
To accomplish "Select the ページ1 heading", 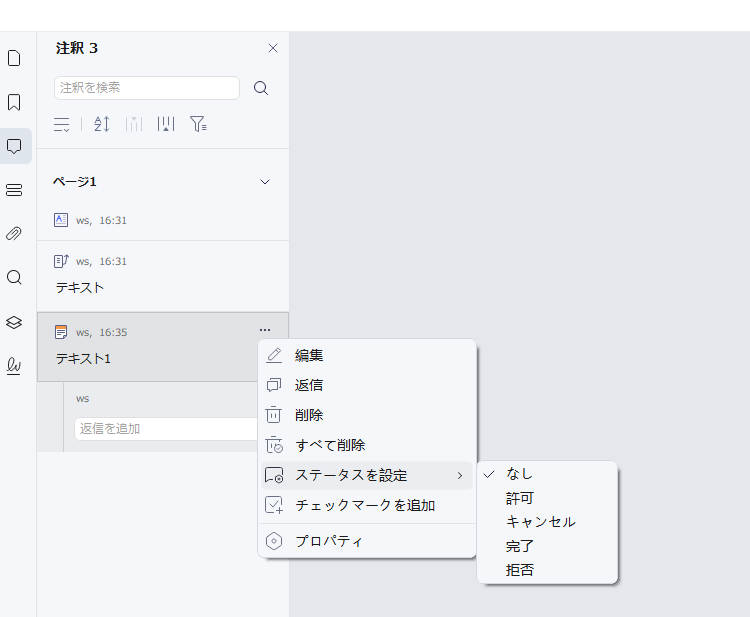I will [75, 182].
